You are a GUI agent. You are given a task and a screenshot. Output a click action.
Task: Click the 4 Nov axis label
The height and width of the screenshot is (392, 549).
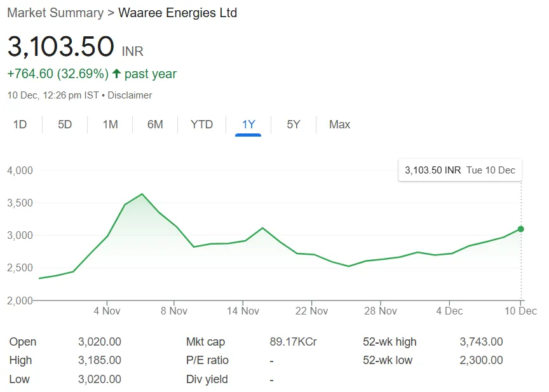[x=107, y=311]
